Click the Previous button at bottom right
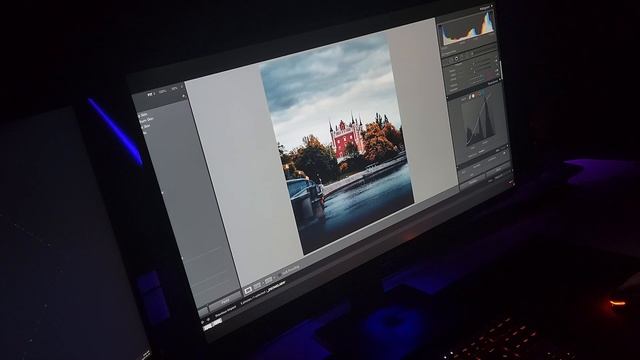 click(474, 182)
